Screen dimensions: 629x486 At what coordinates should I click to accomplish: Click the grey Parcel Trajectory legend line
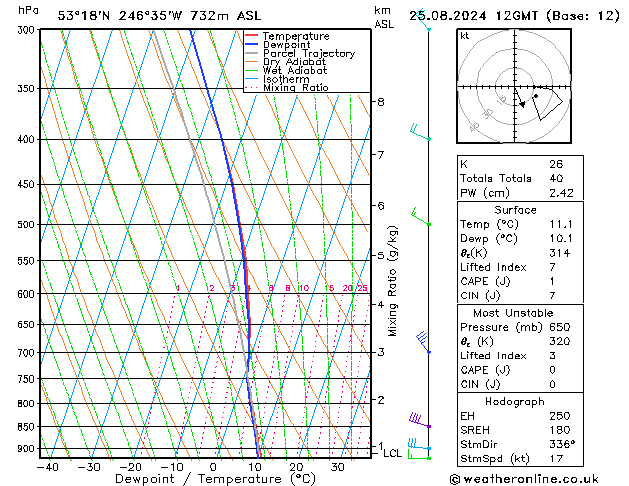(251, 53)
